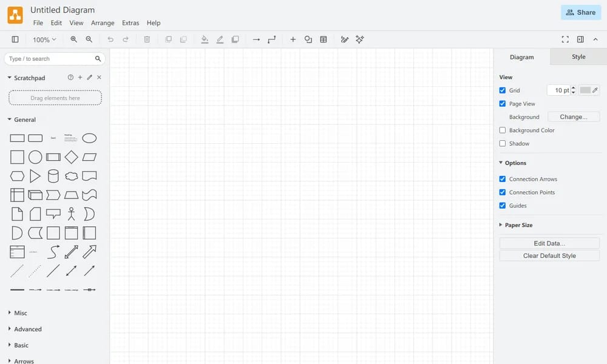The height and width of the screenshot is (364, 607).
Task: Enable the Background Color checkbox
Action: tap(503, 130)
